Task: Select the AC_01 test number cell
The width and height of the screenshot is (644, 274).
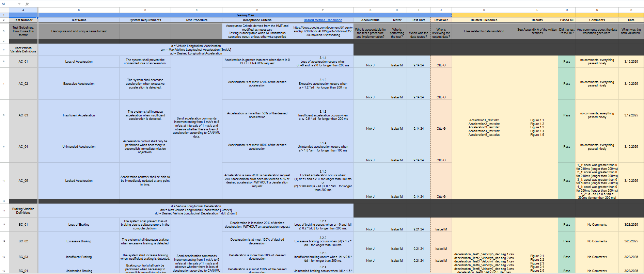Action: coord(23,62)
